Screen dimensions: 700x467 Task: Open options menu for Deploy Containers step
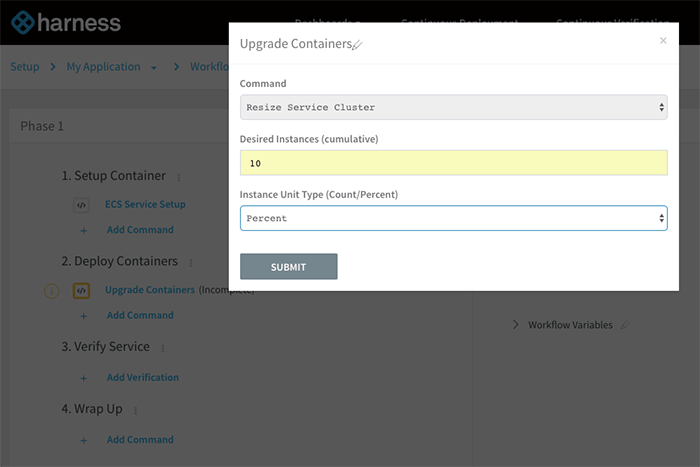(x=191, y=263)
